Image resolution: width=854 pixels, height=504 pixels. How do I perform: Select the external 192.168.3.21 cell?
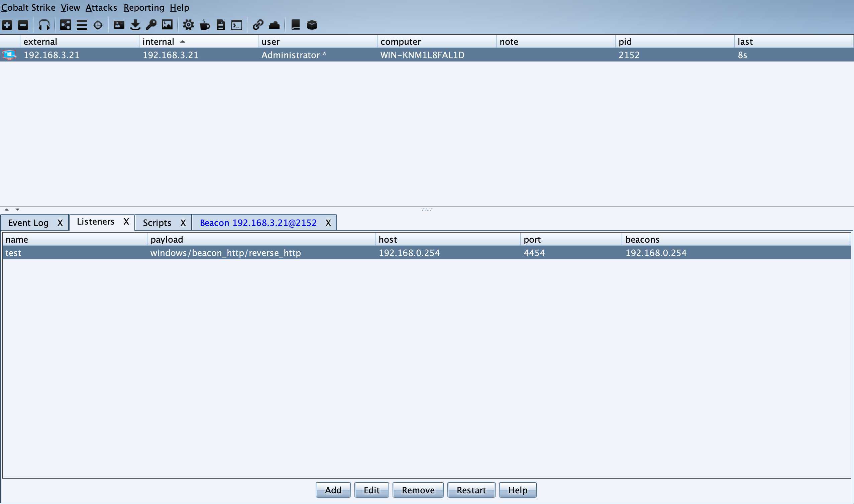(80, 55)
